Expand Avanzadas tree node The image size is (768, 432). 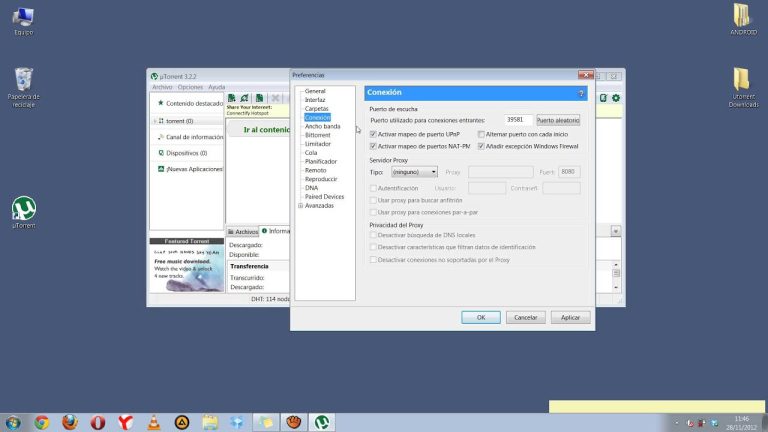[300, 206]
